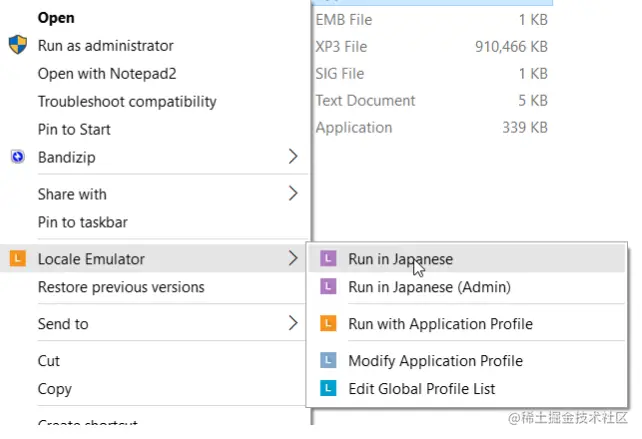
Task: Click the purple icon beside Run in Japanese (Admin)
Action: click(327, 287)
